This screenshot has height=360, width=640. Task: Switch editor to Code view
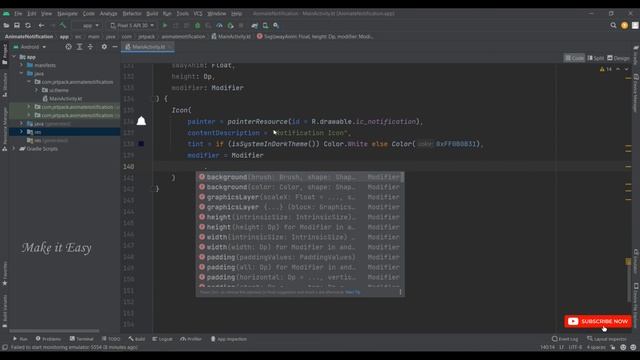point(574,58)
